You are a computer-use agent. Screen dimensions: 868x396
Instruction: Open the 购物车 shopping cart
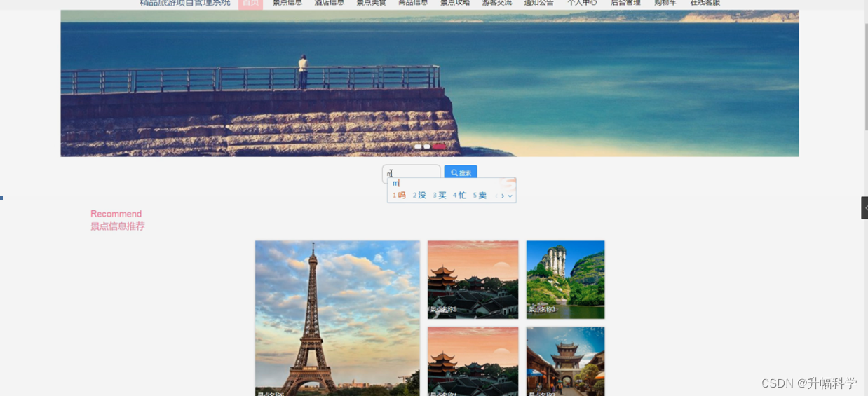coord(665,3)
